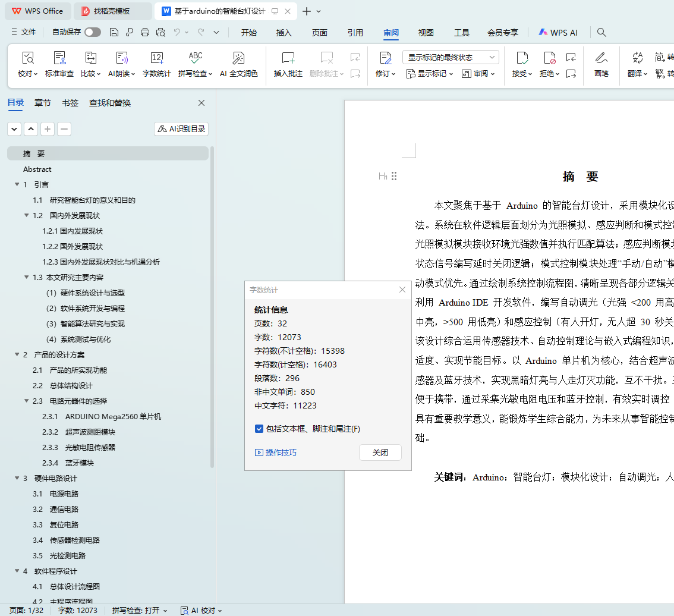Toggle the 自动保存 autosave switch
The width and height of the screenshot is (674, 616).
92,32
